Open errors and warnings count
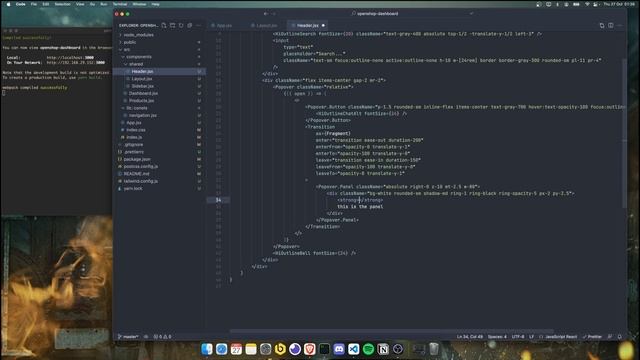 [162, 337]
